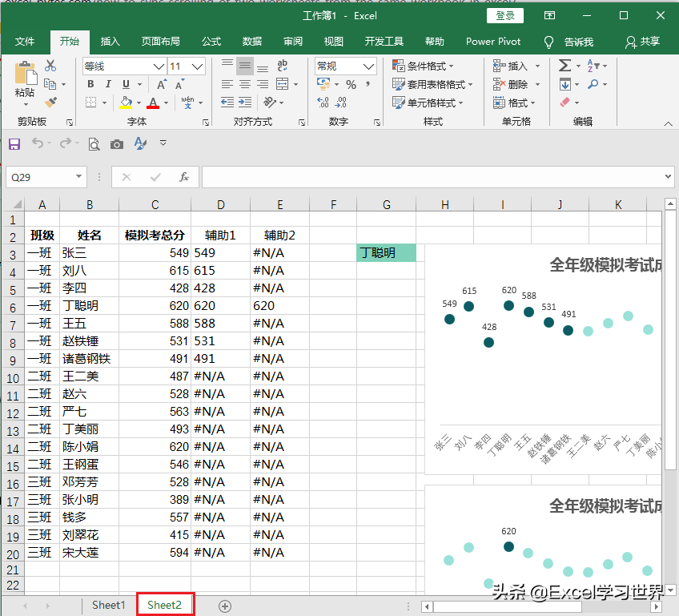Screen dimensions: 679x616
Task: Click the Paste clipboard icon
Action: point(25,72)
